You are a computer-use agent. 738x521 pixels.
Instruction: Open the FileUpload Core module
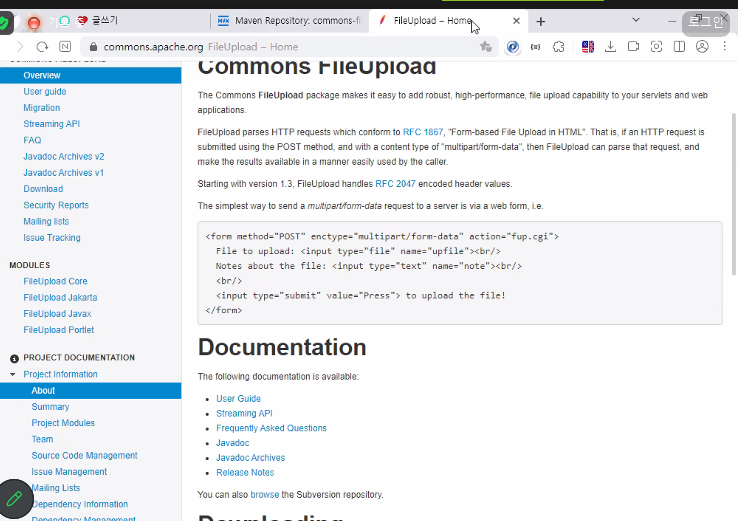[x=55, y=281]
